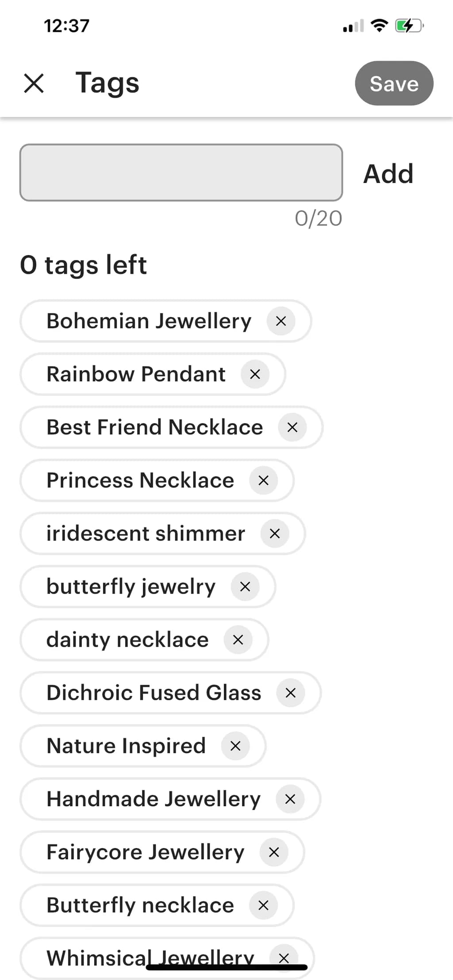Tap the Save button
The width and height of the screenshot is (453, 980).
tap(394, 83)
